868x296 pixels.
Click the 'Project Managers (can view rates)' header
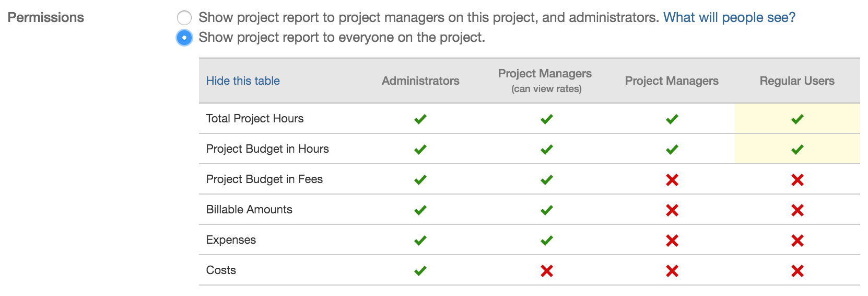tap(545, 81)
